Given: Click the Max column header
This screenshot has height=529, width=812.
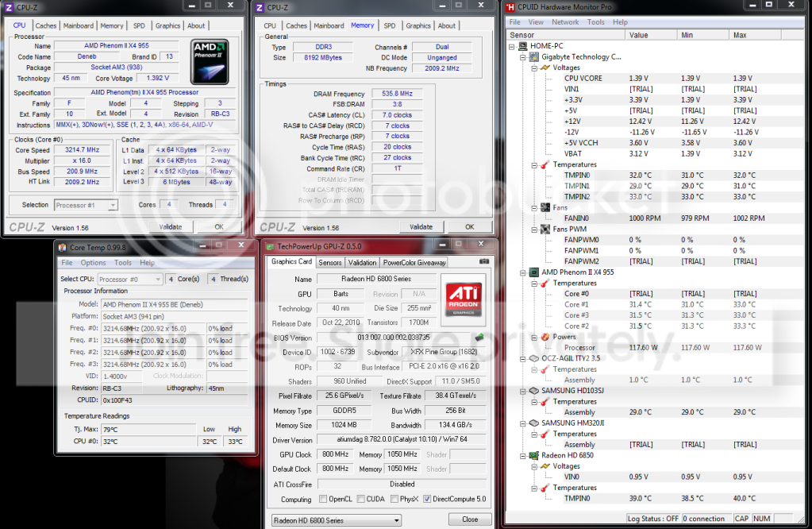Looking at the screenshot, I should click(755, 35).
